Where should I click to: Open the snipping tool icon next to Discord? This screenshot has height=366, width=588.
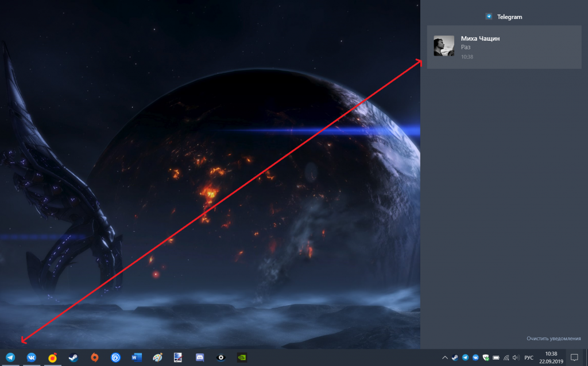[x=178, y=357]
